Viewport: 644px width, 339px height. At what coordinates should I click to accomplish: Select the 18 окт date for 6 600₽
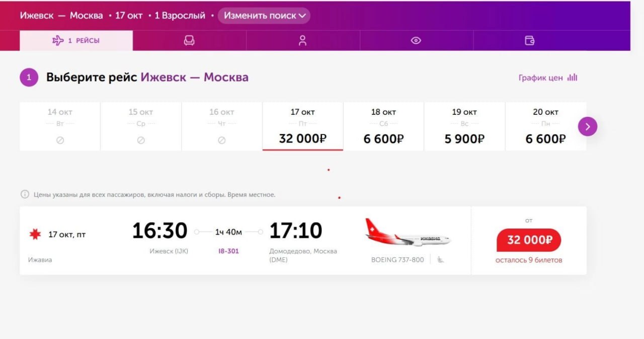pos(383,126)
